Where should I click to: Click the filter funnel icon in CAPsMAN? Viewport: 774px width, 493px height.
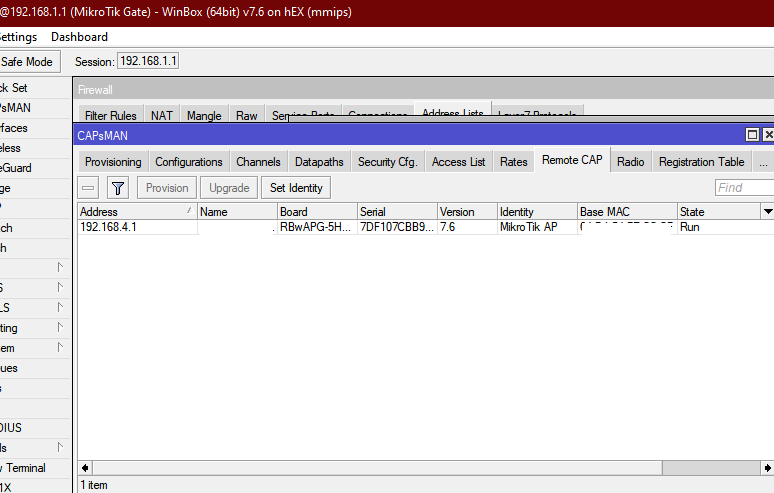[117, 188]
